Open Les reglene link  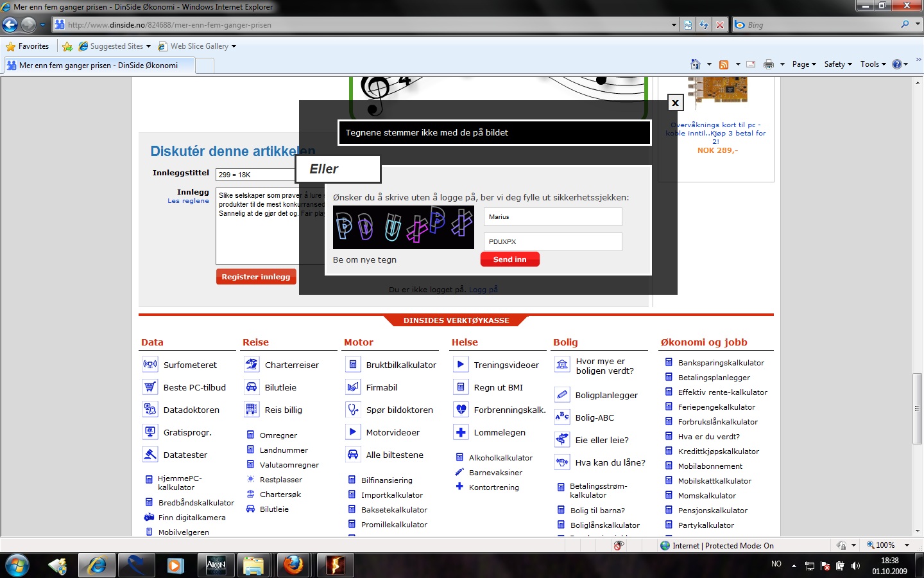[188, 201]
